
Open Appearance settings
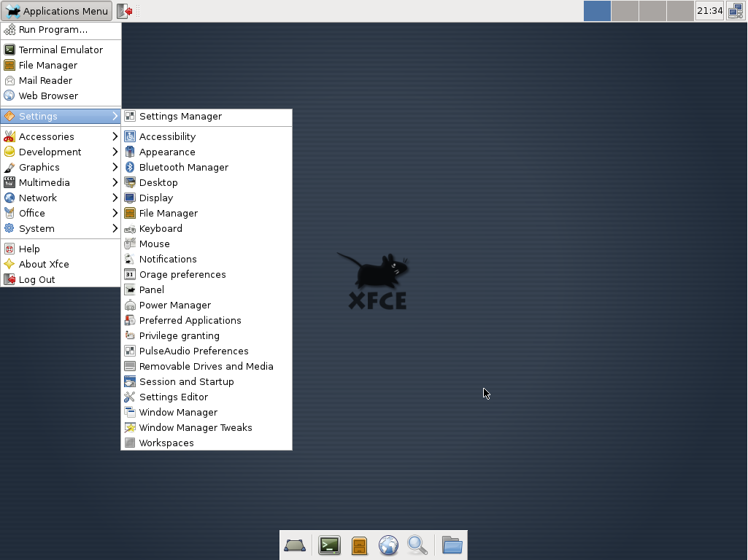(206, 152)
